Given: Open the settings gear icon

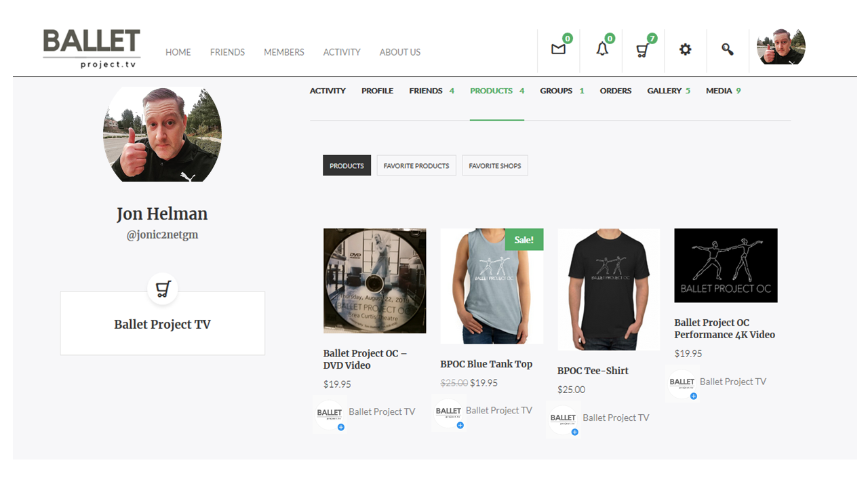Looking at the screenshot, I should click(686, 49).
